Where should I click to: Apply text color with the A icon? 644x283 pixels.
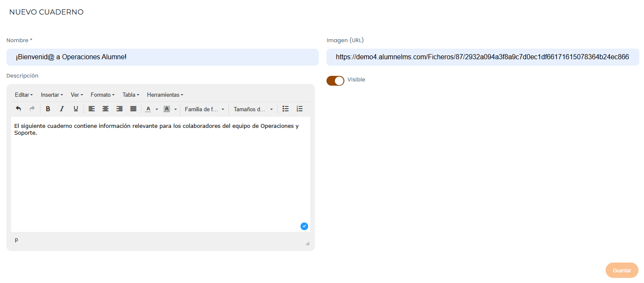pyautogui.click(x=148, y=109)
